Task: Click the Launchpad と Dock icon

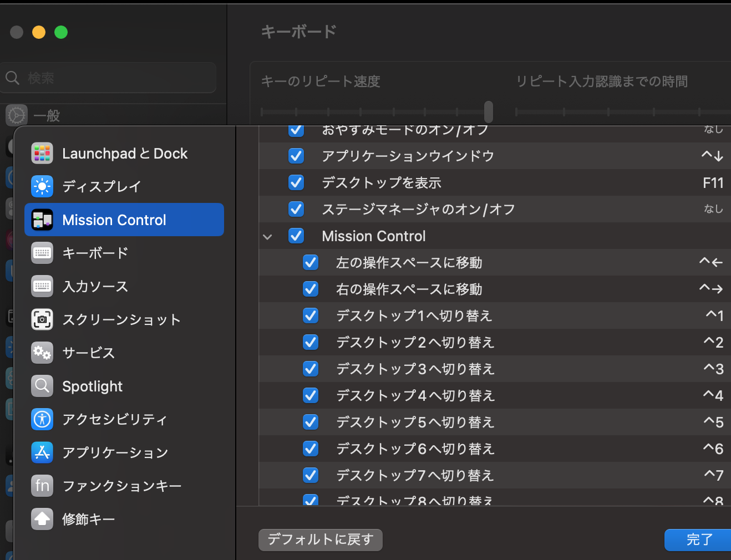Action: 42,153
